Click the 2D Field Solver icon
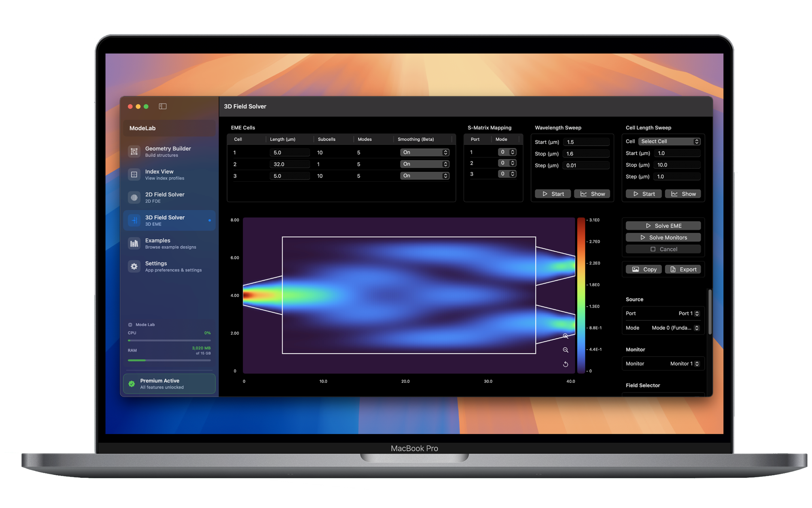This screenshot has width=812, height=508. (134, 198)
